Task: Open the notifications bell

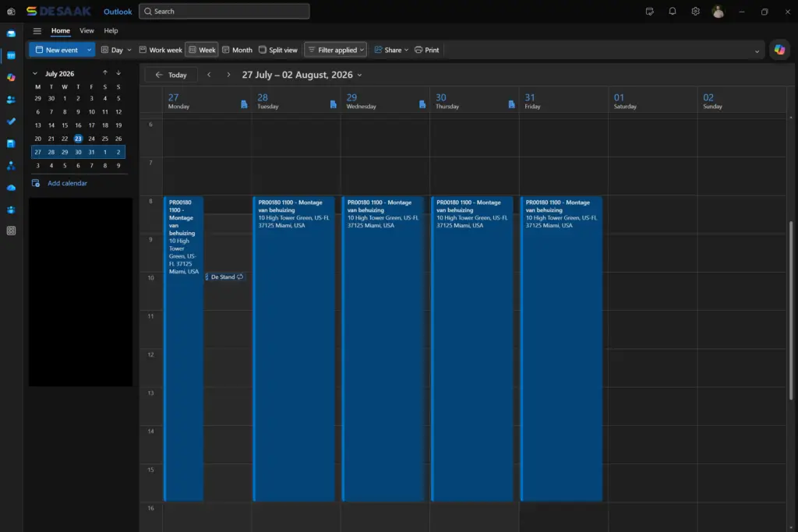Action: pyautogui.click(x=673, y=11)
